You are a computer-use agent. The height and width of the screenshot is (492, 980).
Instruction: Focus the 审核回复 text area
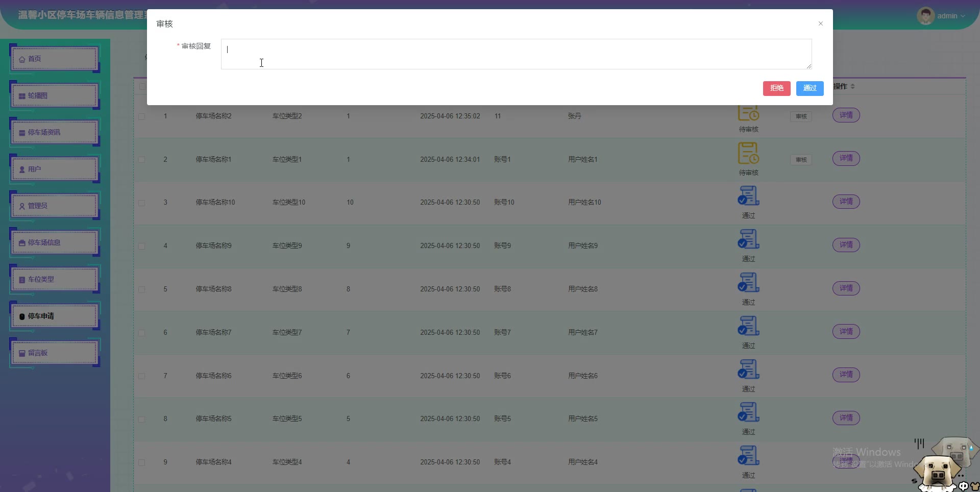coord(516,54)
